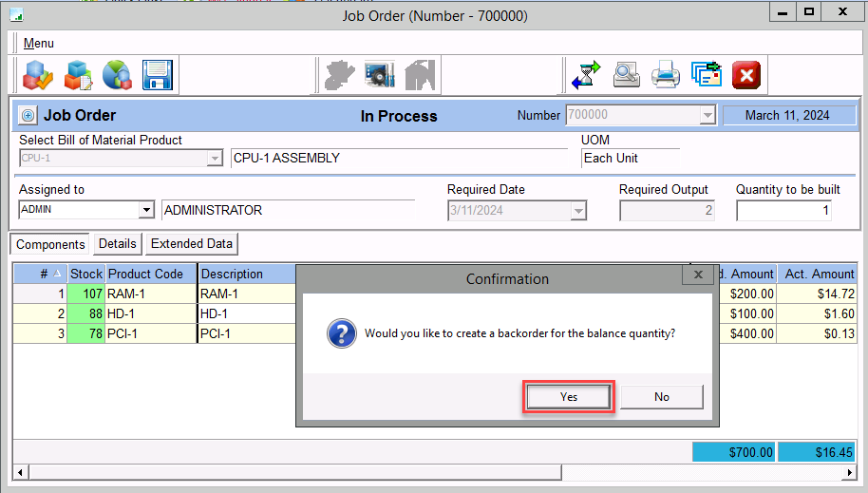Click No in the Confirmation dialog
868x493 pixels.
coord(662,396)
